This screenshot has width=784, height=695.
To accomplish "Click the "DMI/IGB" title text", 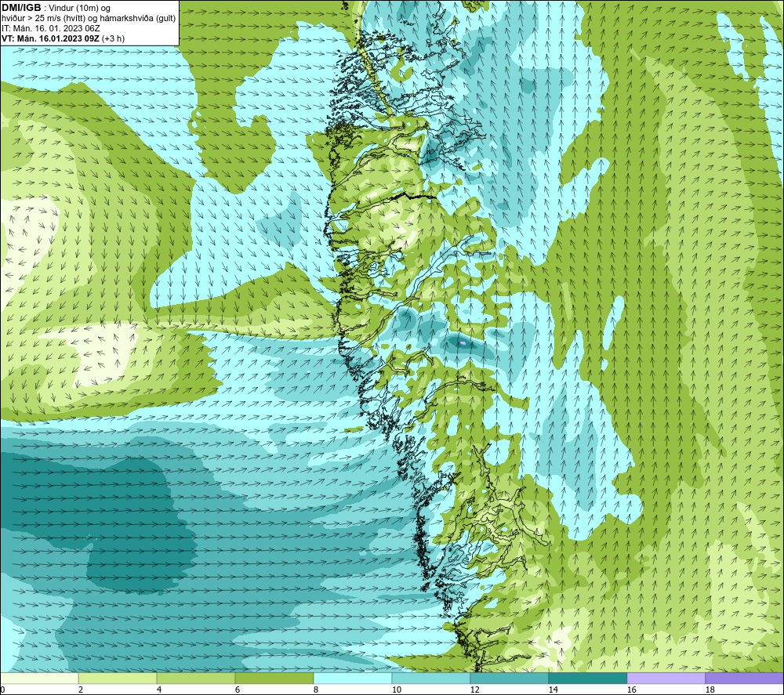I will (21, 8).
